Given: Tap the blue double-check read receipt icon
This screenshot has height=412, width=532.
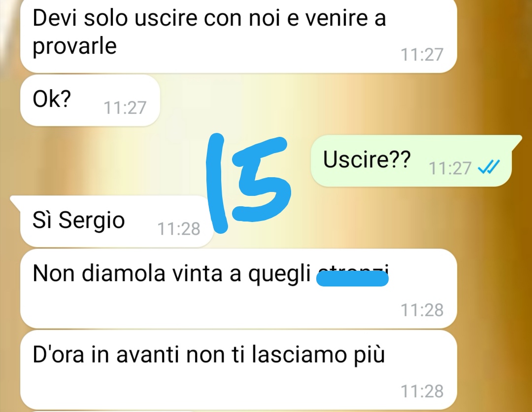Looking at the screenshot, I should (x=489, y=167).
